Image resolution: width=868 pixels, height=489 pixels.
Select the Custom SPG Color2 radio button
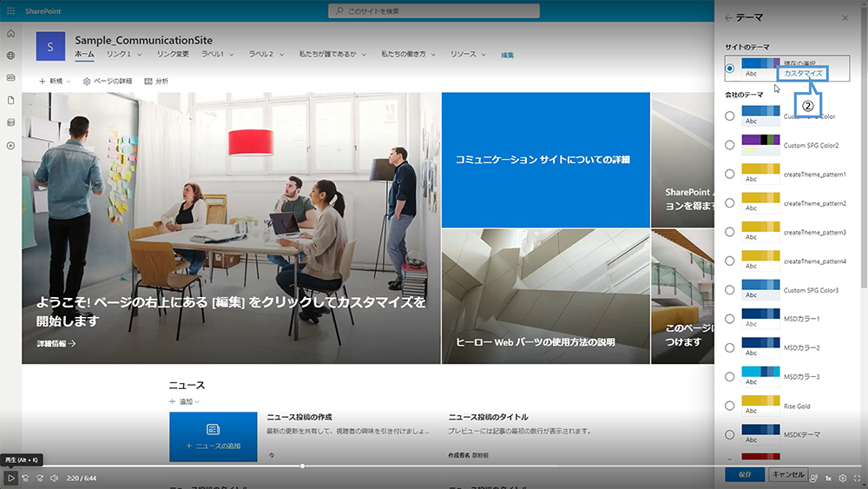(x=730, y=145)
